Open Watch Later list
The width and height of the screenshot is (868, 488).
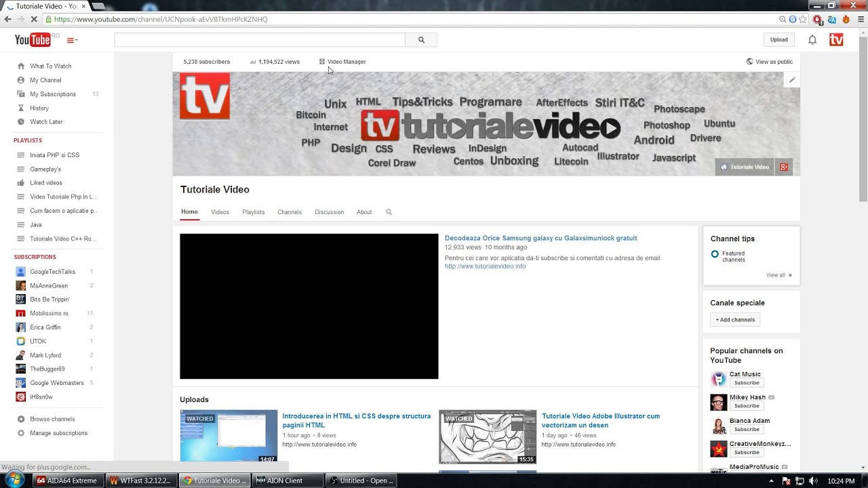point(46,122)
